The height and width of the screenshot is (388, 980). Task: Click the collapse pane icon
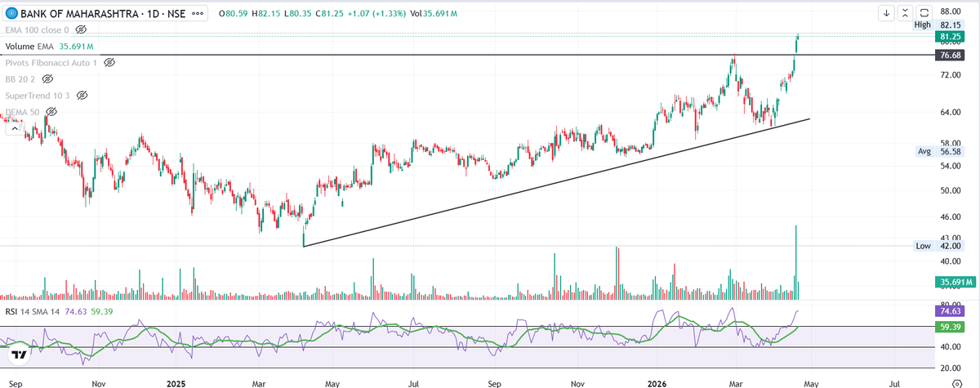[x=906, y=13]
